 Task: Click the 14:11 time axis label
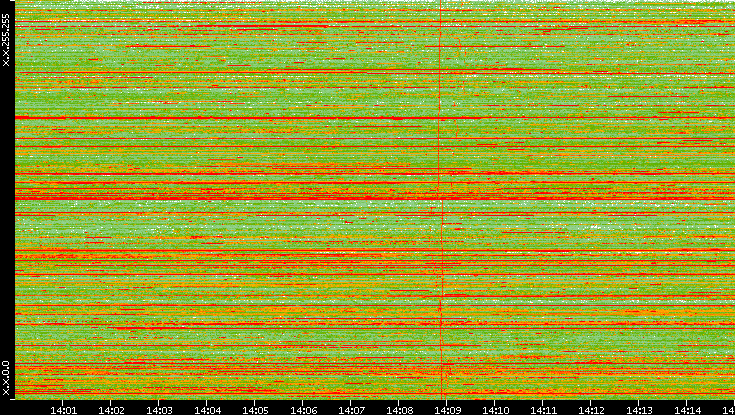pos(543,410)
